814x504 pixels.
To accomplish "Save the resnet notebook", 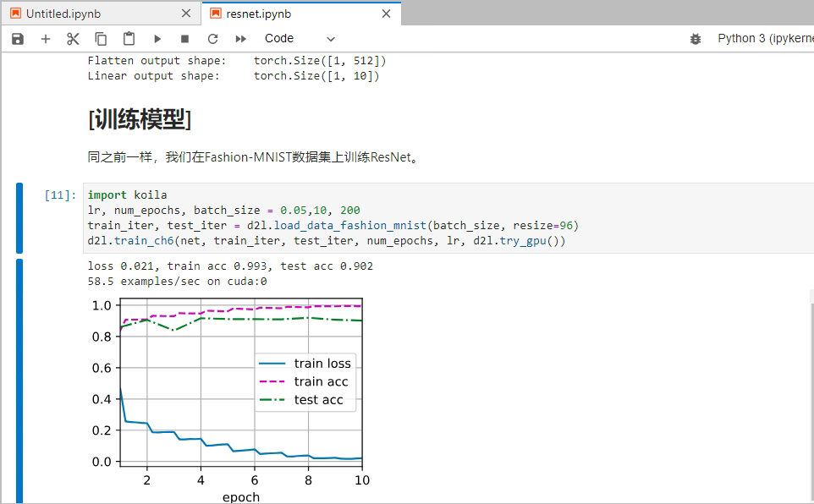I will pos(17,38).
